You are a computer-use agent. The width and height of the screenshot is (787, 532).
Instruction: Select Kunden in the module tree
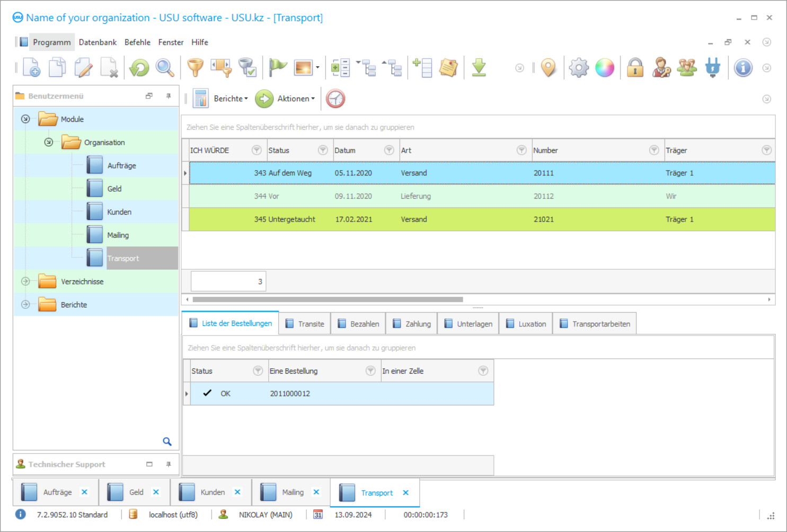(x=119, y=212)
